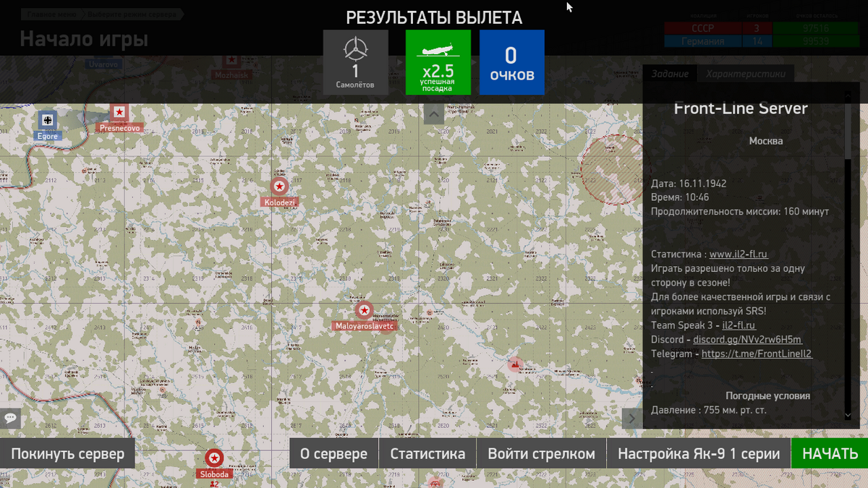Click the successful landing x2.5 tile
The height and width of the screenshot is (488, 868).
pyautogui.click(x=438, y=62)
